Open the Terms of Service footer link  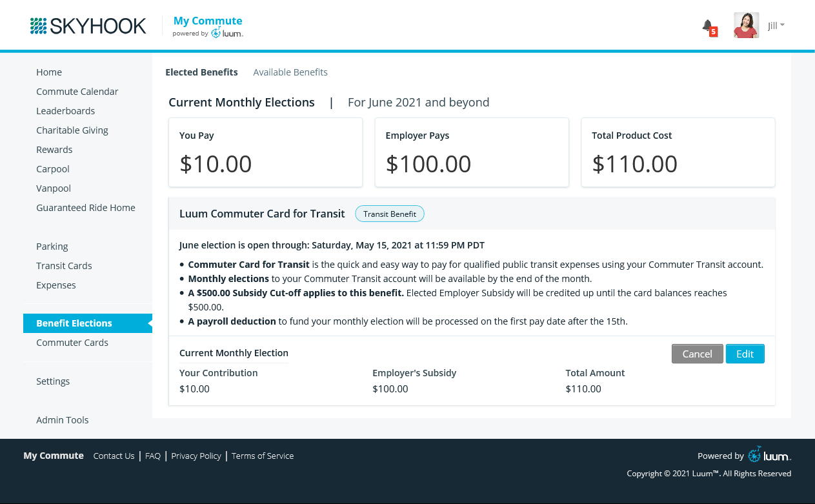[263, 456]
